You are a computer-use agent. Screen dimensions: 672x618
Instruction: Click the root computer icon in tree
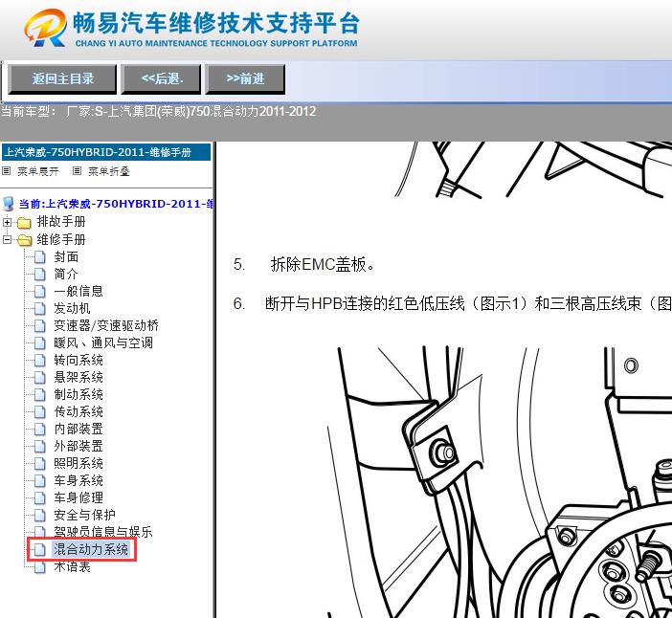coord(9,204)
